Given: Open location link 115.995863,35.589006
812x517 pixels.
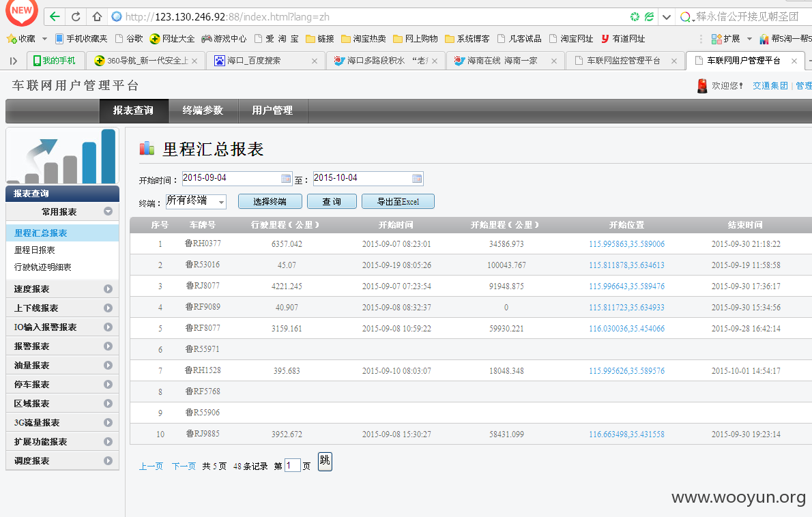Looking at the screenshot, I should click(x=626, y=243).
